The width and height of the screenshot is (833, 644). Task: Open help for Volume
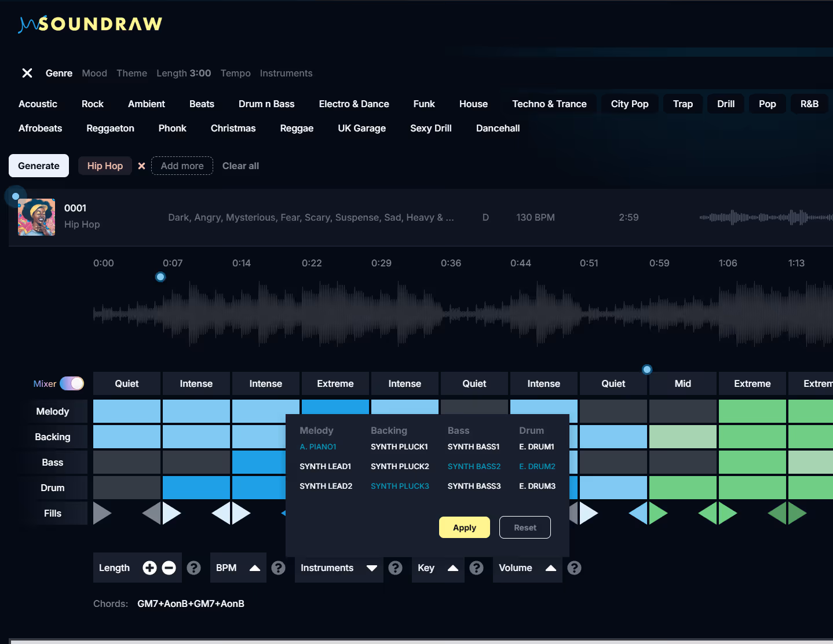574,568
